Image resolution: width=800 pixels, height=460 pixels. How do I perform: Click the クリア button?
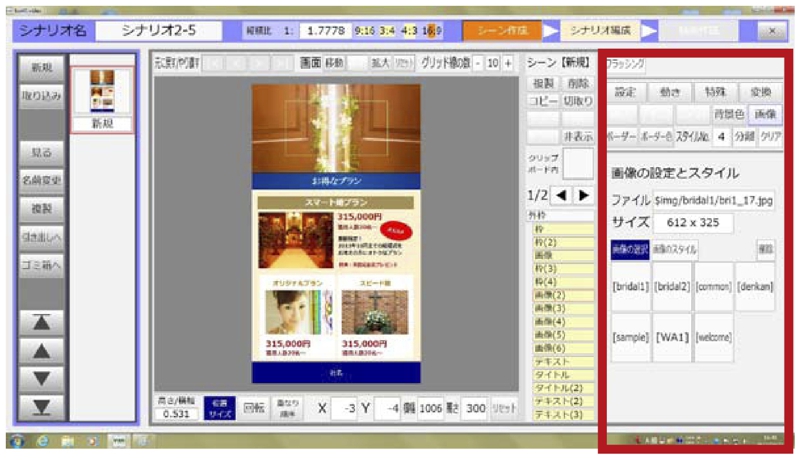tap(770, 137)
